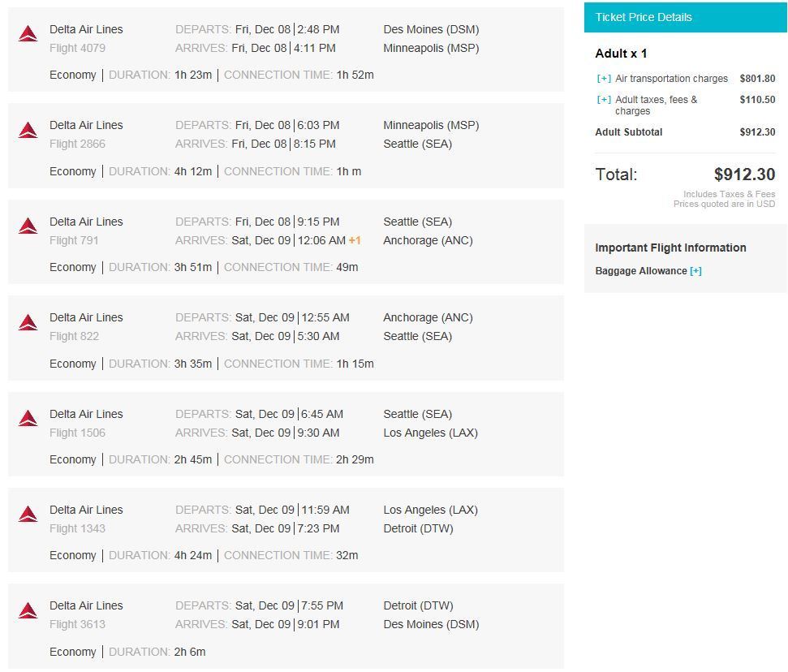Click the Adult x 1 passenger label
This screenshot has width=788, height=672.
pos(621,54)
